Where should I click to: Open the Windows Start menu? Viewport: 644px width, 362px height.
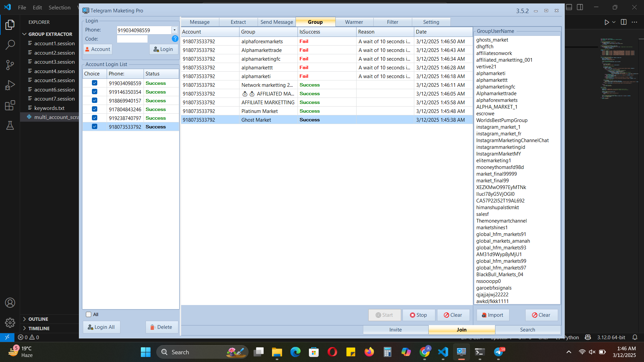[x=146, y=352]
